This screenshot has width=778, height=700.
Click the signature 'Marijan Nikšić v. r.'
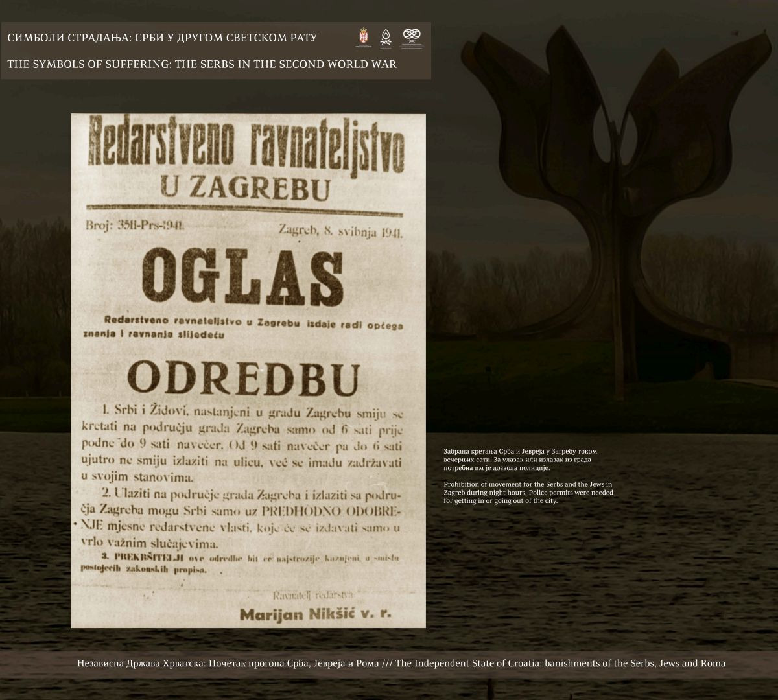[315, 612]
